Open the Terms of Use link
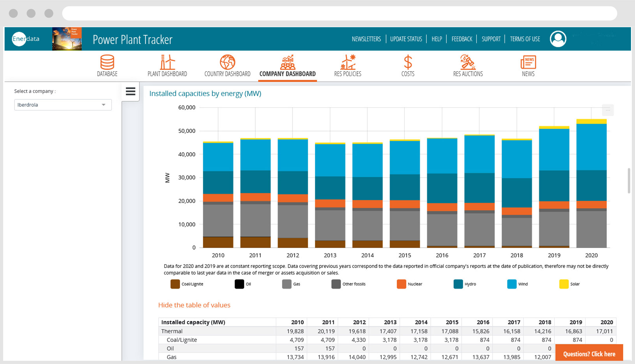Viewport: 635px width, 364px height. pos(525,39)
